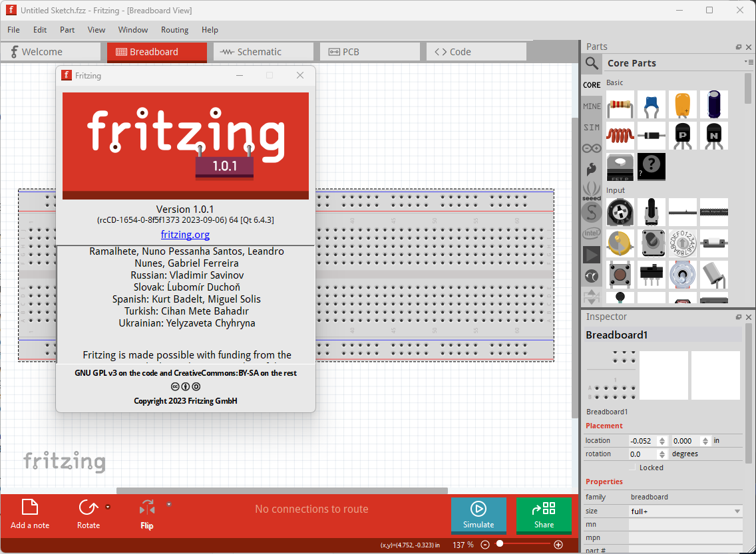Adjust the location X value stepper

[662, 441]
